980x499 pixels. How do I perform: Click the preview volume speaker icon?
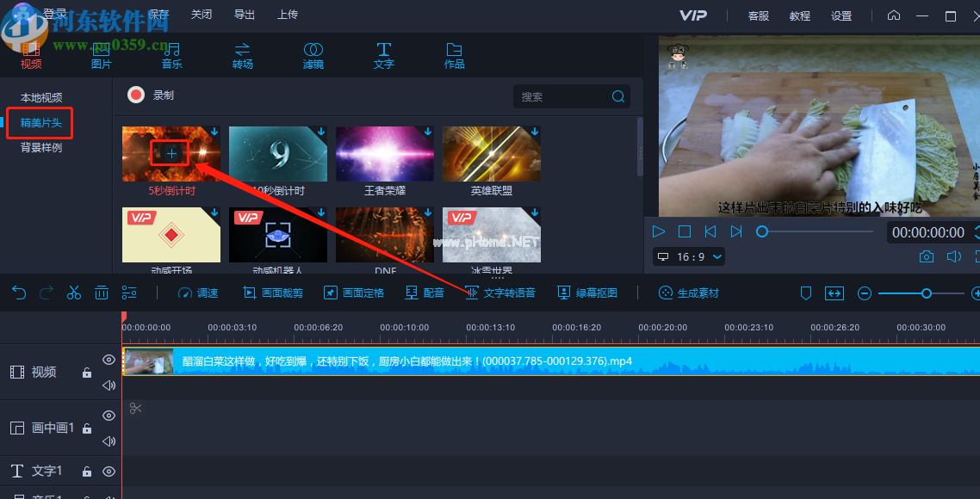point(953,256)
